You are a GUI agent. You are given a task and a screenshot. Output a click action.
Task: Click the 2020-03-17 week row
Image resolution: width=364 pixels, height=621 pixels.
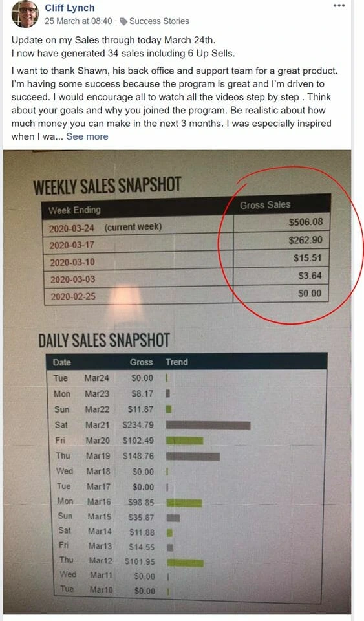pyautogui.click(x=186, y=243)
